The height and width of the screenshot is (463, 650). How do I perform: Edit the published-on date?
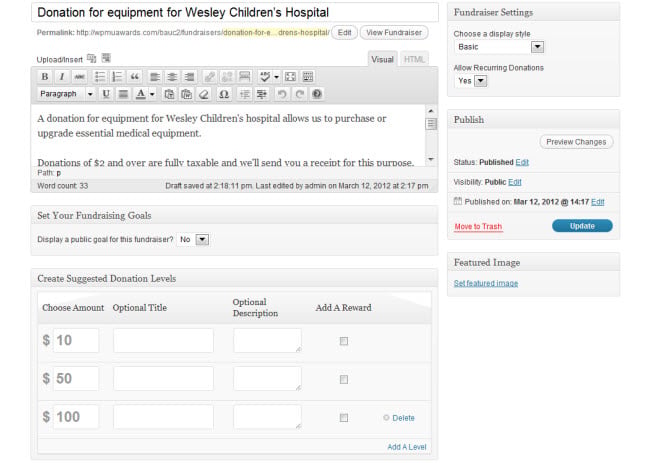coord(597,202)
